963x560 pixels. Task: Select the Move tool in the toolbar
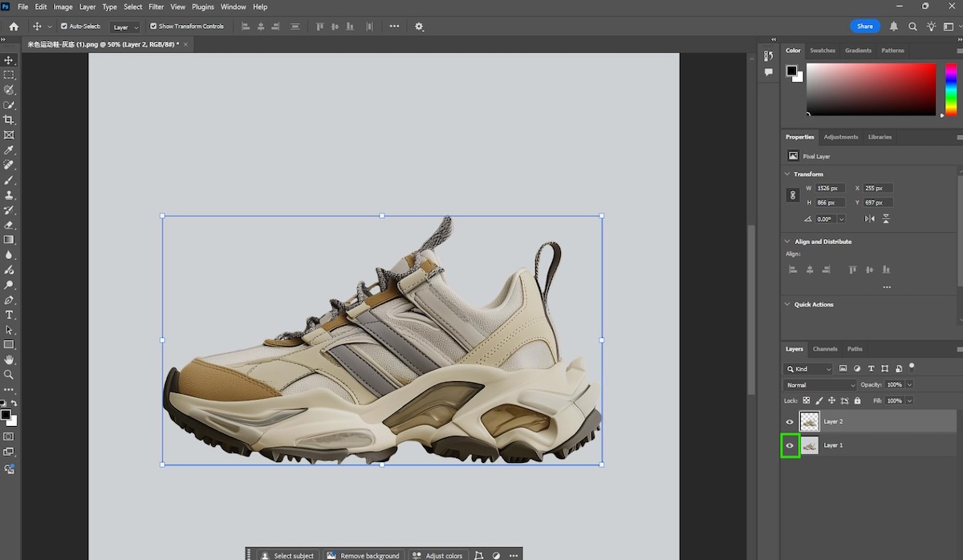pyautogui.click(x=9, y=60)
